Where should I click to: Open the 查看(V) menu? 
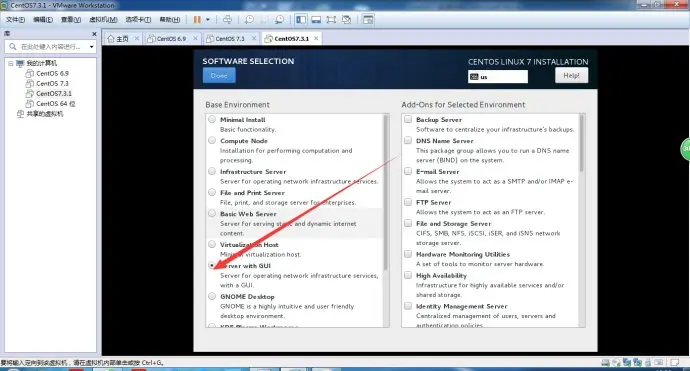point(71,19)
